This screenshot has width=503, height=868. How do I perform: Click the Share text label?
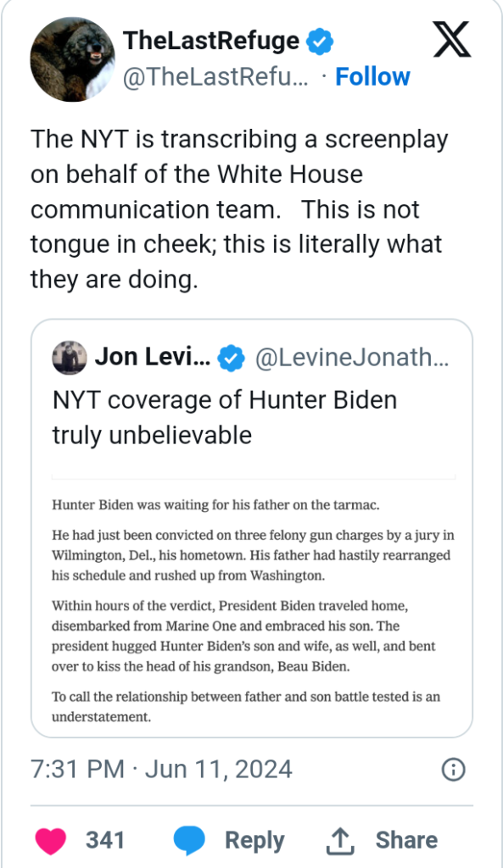(406, 840)
